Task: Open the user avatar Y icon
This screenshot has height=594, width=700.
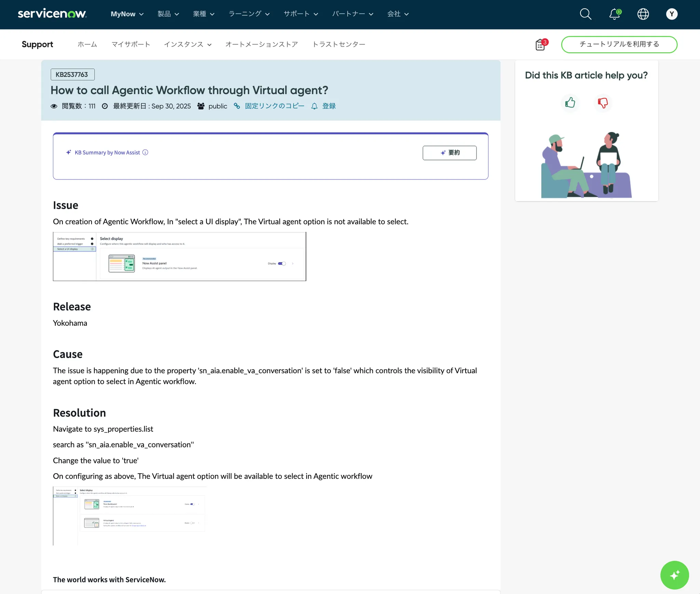Action: (x=672, y=14)
